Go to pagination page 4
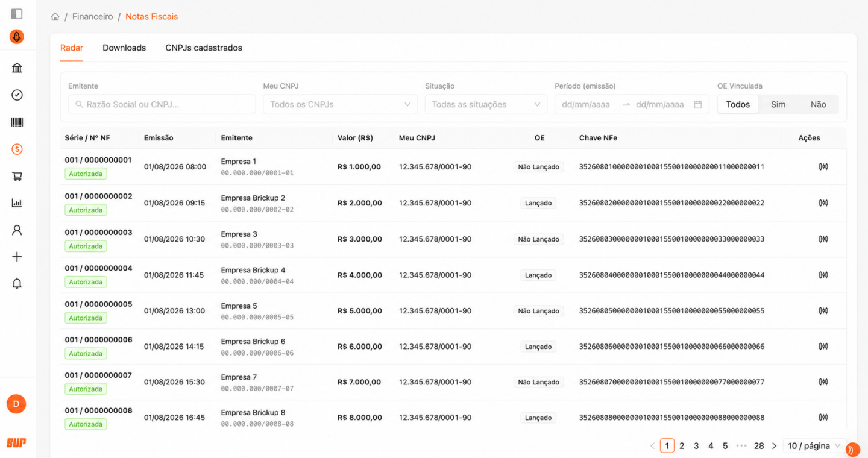This screenshot has width=868, height=458. coord(711,446)
